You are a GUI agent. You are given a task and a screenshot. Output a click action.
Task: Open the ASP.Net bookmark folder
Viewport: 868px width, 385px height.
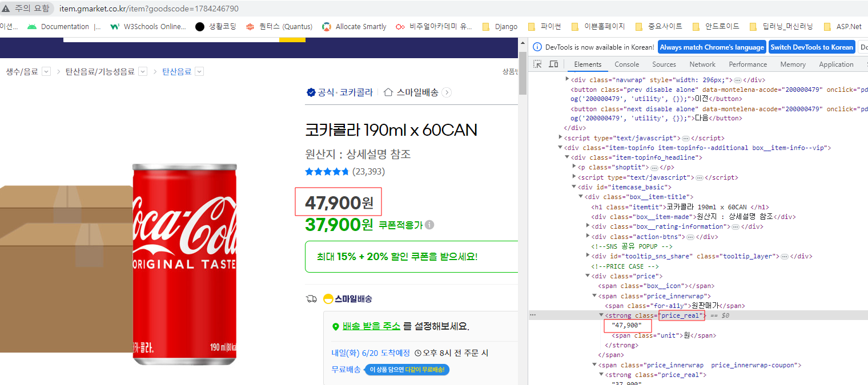click(842, 27)
